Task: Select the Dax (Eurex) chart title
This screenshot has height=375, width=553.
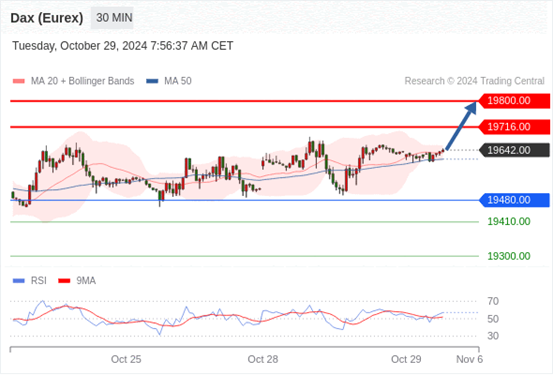Action: (47, 18)
